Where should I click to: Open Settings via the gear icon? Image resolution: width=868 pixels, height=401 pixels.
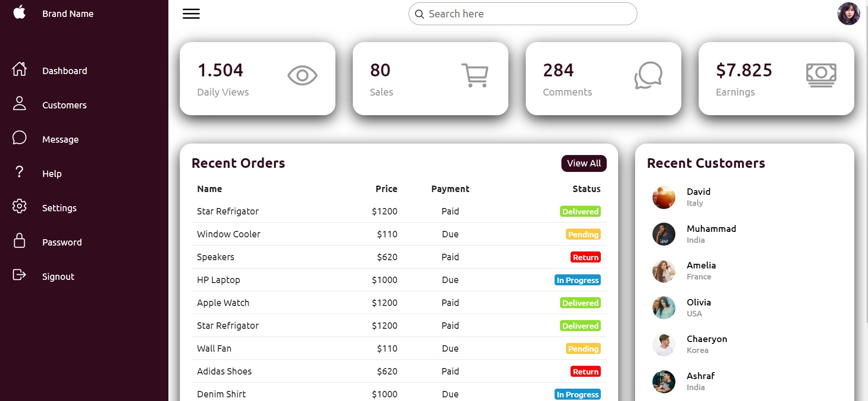coord(19,206)
